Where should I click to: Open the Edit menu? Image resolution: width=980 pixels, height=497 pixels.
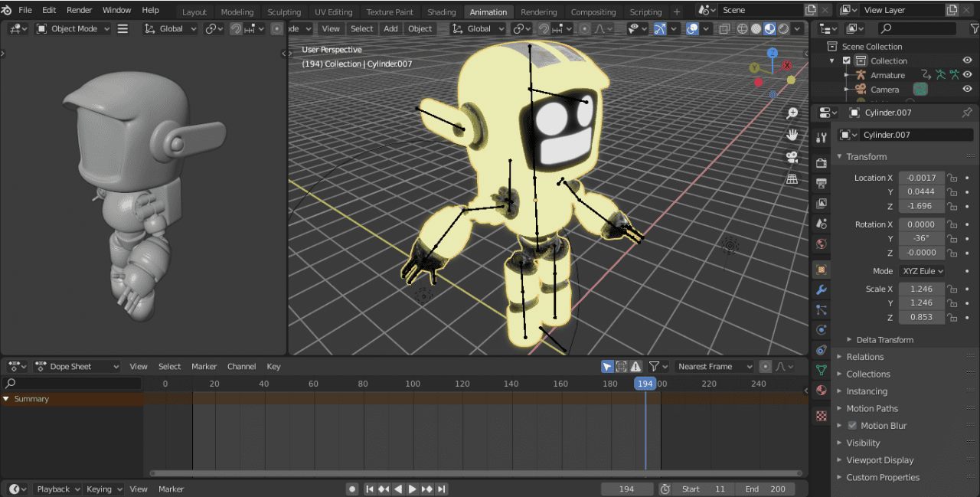(x=48, y=9)
